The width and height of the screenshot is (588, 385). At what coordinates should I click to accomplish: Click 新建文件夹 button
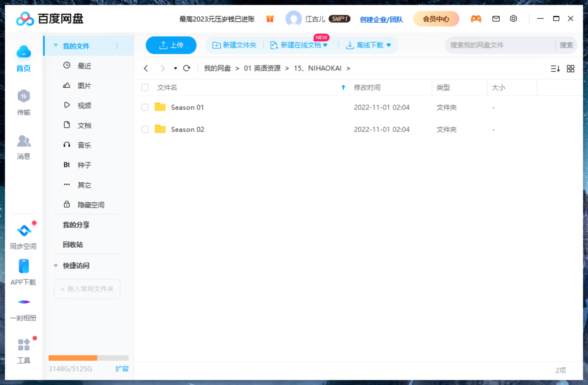234,45
